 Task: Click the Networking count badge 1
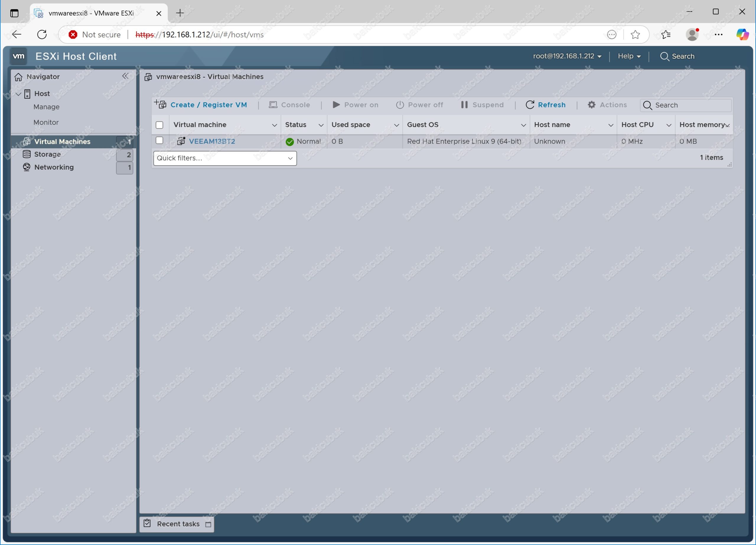pos(125,168)
